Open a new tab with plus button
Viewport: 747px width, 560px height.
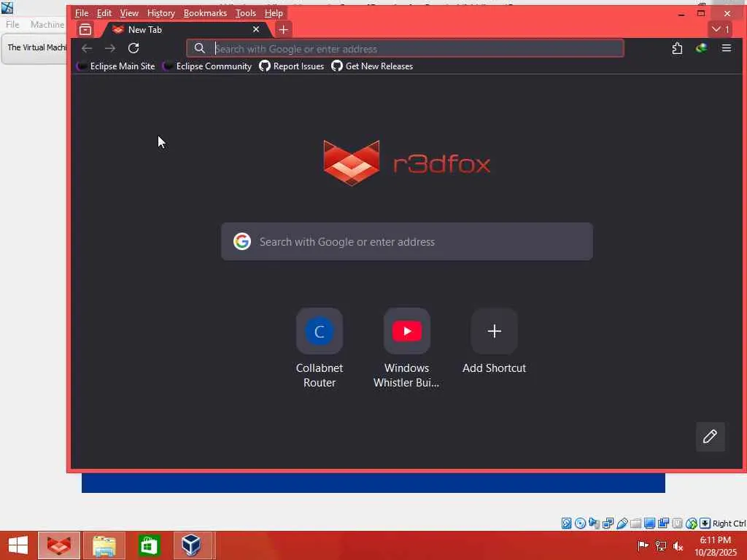(284, 29)
